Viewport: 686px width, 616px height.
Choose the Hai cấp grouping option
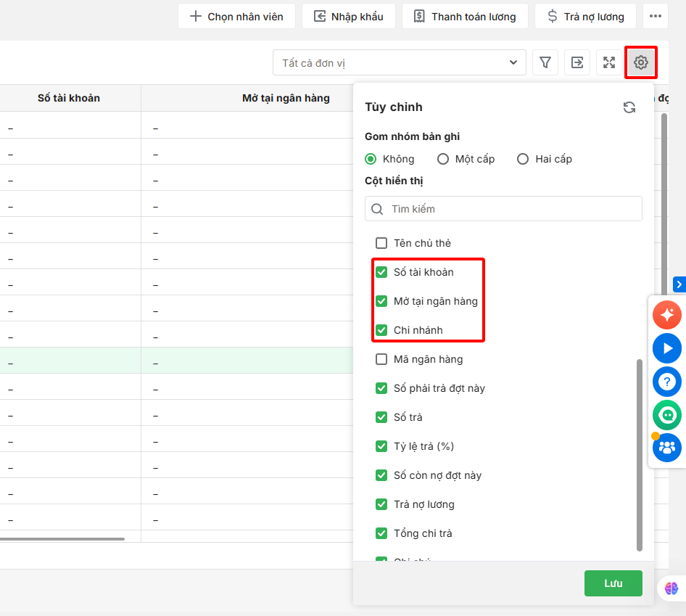(x=523, y=159)
